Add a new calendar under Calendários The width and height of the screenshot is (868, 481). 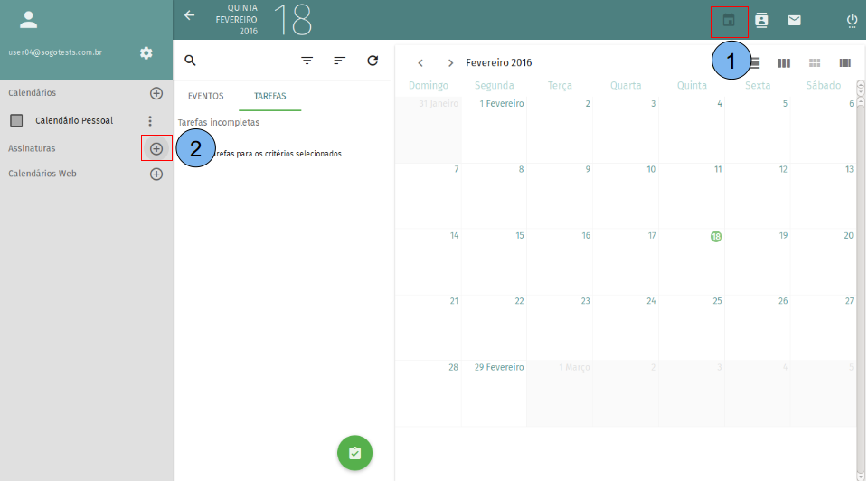point(156,93)
